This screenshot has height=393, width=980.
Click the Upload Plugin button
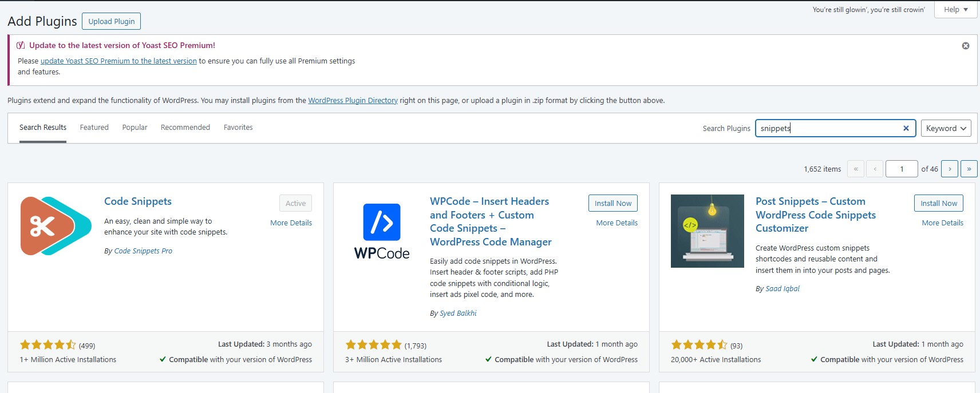pos(112,21)
